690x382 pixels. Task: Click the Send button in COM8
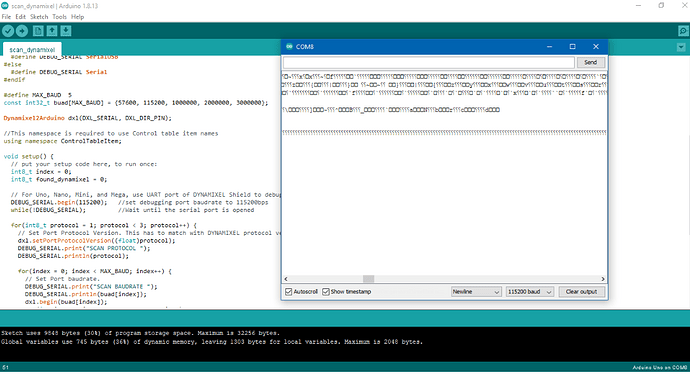(591, 62)
